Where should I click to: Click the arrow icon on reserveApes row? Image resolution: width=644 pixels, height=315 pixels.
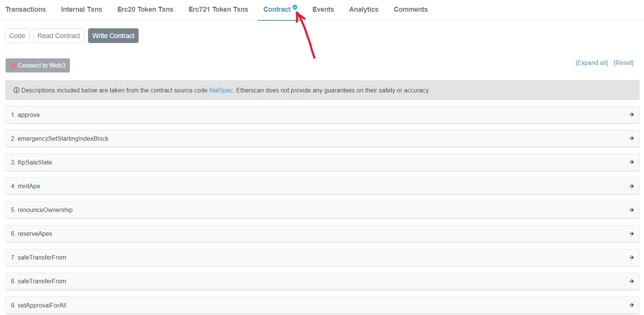click(631, 234)
